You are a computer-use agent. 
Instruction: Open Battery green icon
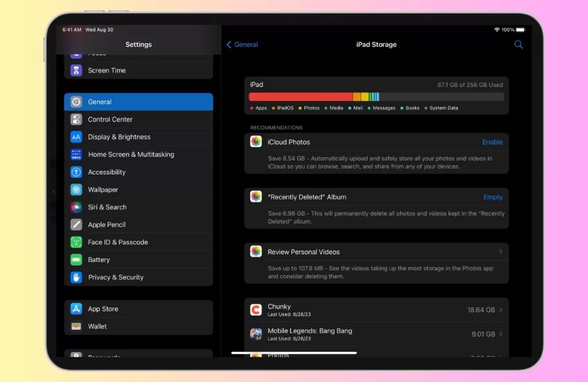[76, 259]
